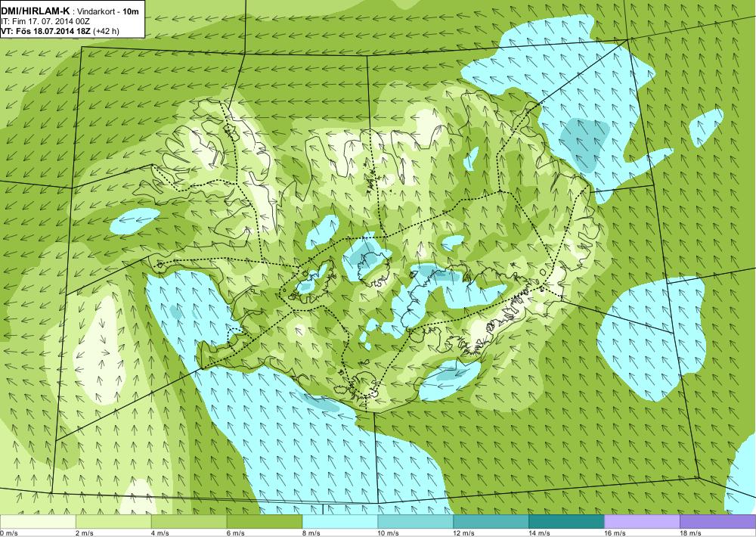Click the 16–18 m/s lavender legend swatch
The height and width of the screenshot is (537, 756).
click(x=642, y=522)
